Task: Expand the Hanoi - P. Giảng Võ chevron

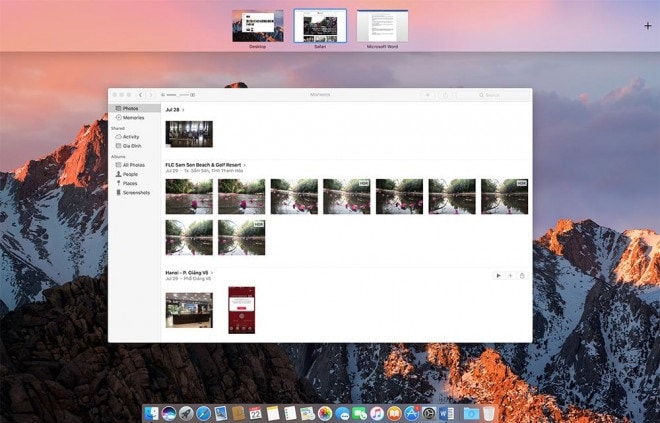Action: coord(212,273)
